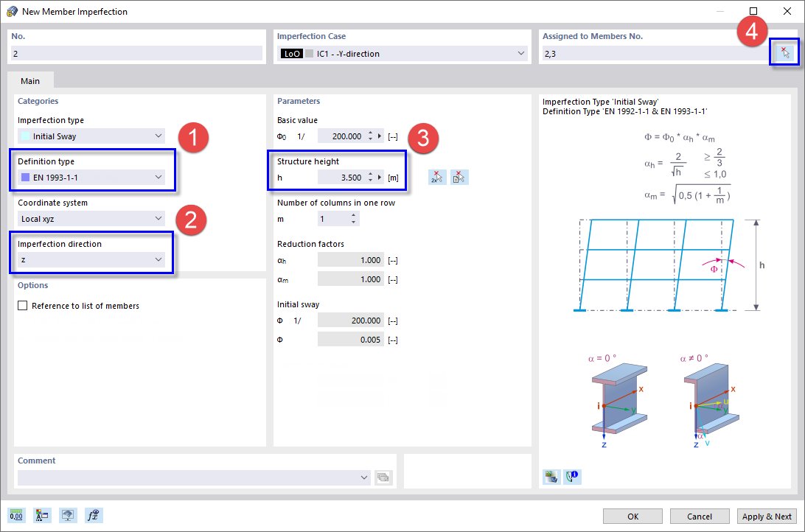Viewport: 805px width, 532px height.
Task: Click the reduction factor αm value 1.000
Action: point(351,279)
